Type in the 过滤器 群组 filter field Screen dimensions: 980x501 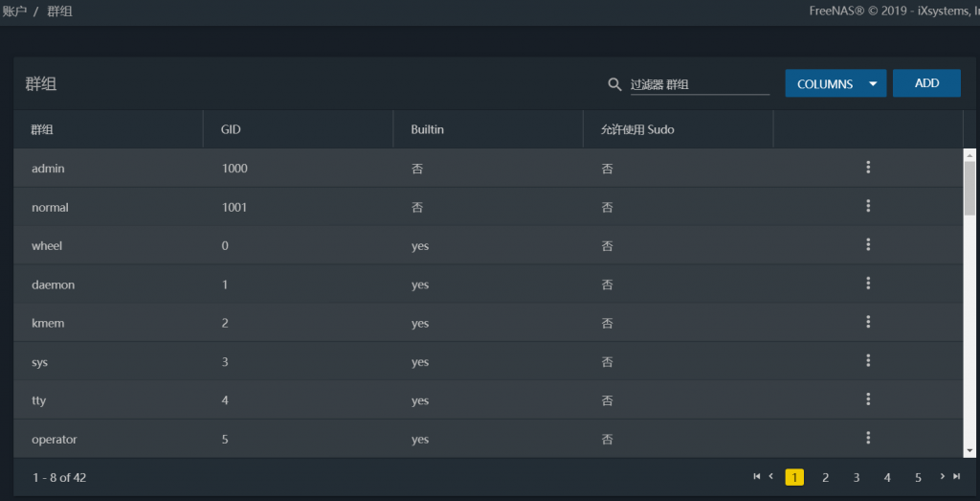coord(699,84)
